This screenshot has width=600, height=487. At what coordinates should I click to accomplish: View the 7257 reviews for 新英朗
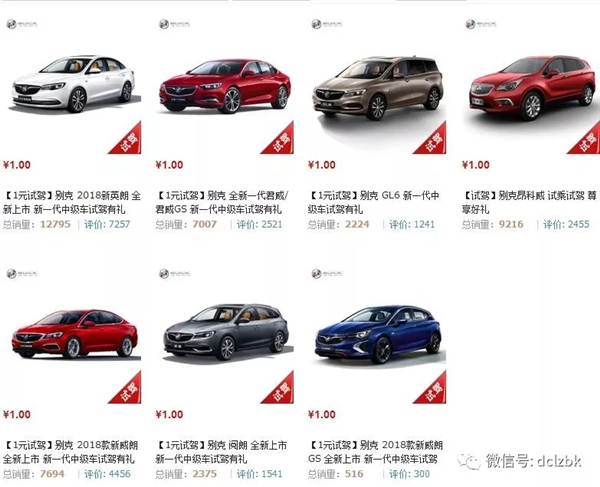click(x=107, y=224)
